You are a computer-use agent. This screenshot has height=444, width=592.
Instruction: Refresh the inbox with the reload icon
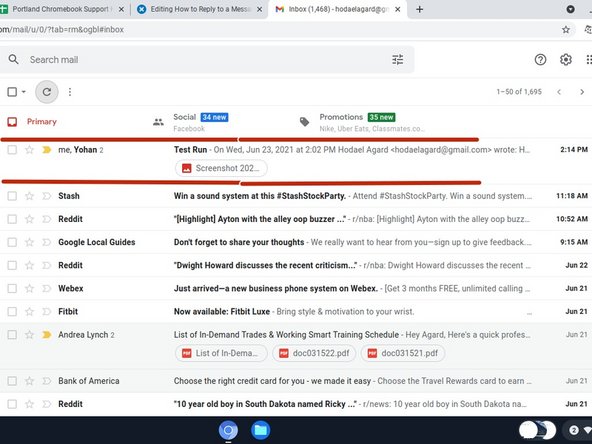(46, 92)
